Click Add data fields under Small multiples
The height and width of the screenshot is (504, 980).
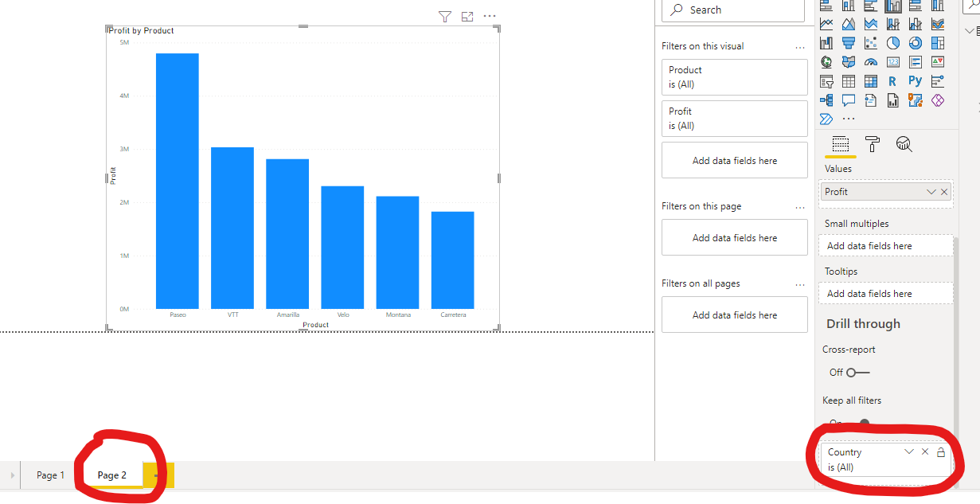(x=886, y=246)
